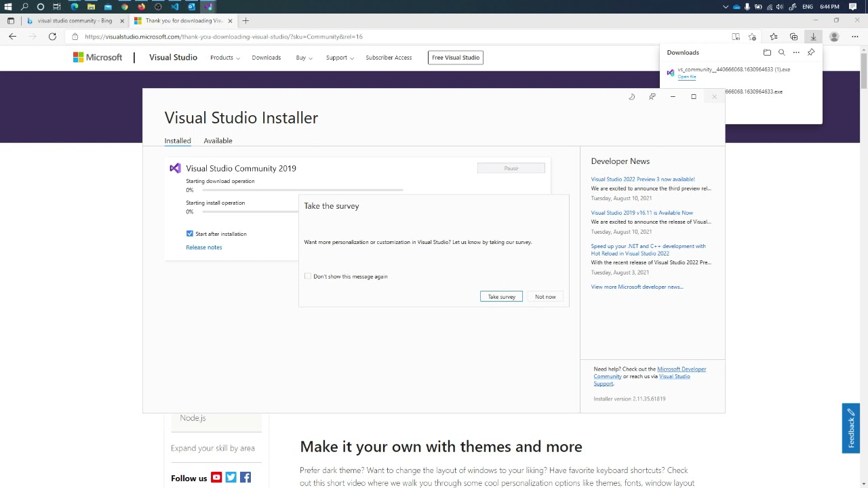Open Hot Reload news article link
This screenshot has width=868, height=488.
(648, 250)
